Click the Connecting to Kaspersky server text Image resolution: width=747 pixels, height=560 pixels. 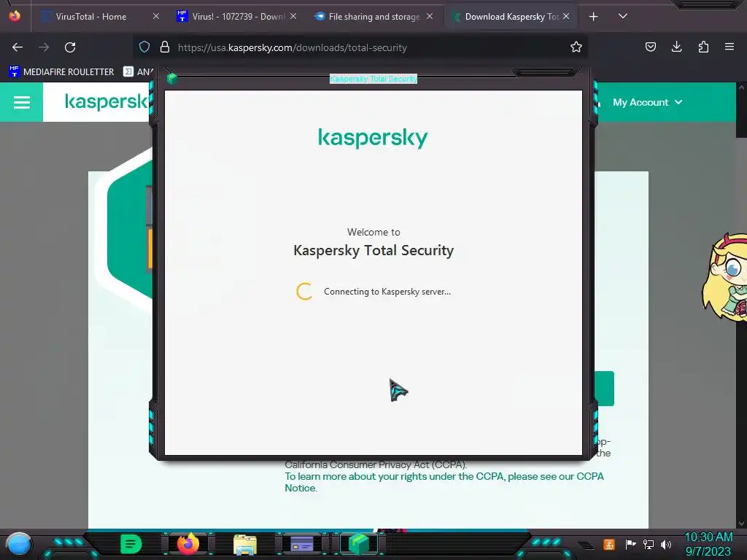tap(387, 292)
